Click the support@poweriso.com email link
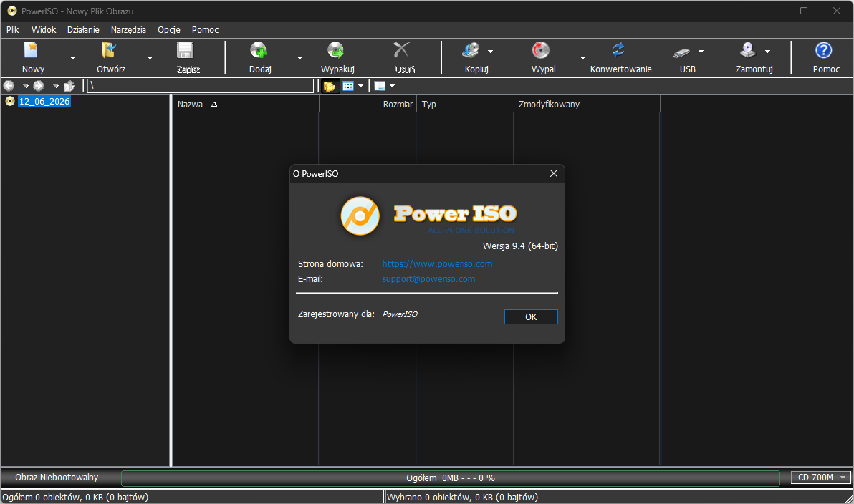This screenshot has height=504, width=854. [428, 279]
